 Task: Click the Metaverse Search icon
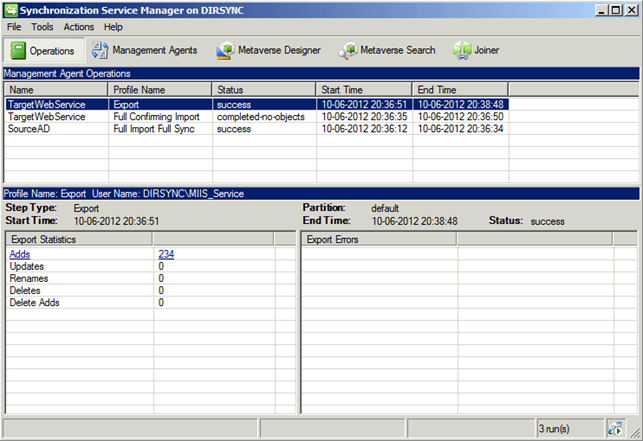[348, 50]
